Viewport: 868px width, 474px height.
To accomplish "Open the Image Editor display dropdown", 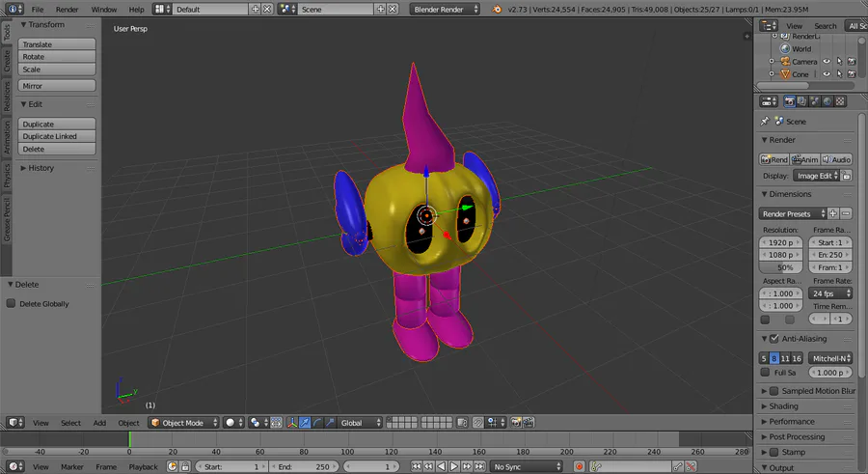I will pos(816,176).
